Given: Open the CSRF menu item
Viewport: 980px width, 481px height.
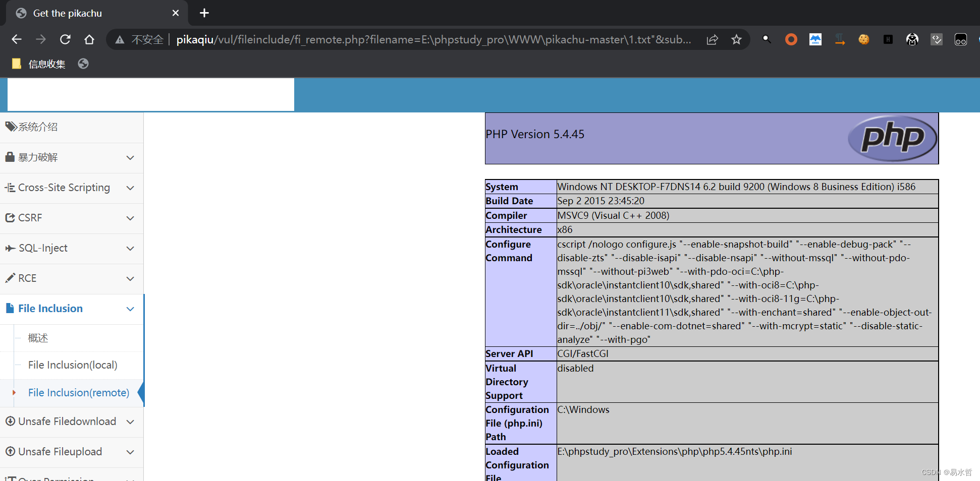Looking at the screenshot, I should [x=30, y=218].
